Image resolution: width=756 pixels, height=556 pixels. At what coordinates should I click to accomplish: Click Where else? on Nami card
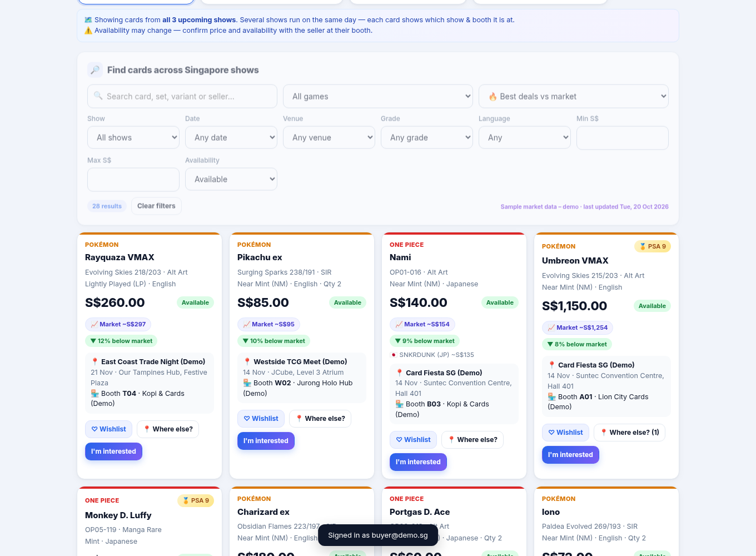tap(472, 440)
